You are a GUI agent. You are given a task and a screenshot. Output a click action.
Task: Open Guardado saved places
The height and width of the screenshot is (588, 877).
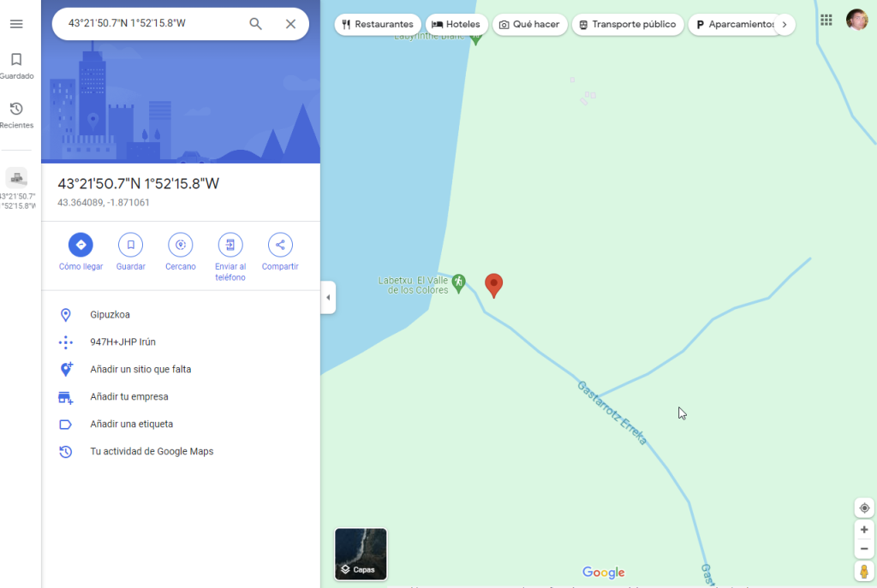[16, 66]
